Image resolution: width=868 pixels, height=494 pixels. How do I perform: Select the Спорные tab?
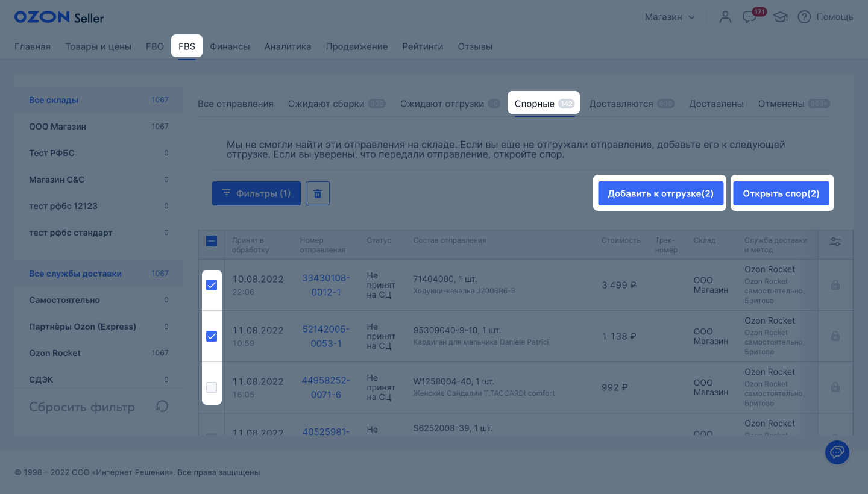point(544,104)
